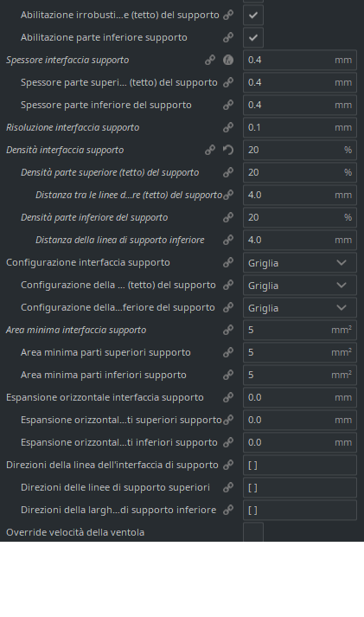Click link icon beside Spessore interfaccia supporto

[210, 60]
